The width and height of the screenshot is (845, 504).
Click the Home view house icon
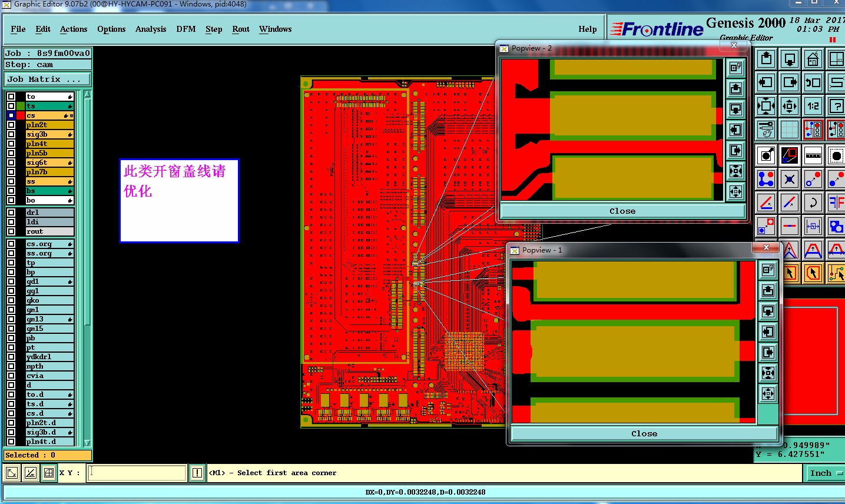(813, 59)
